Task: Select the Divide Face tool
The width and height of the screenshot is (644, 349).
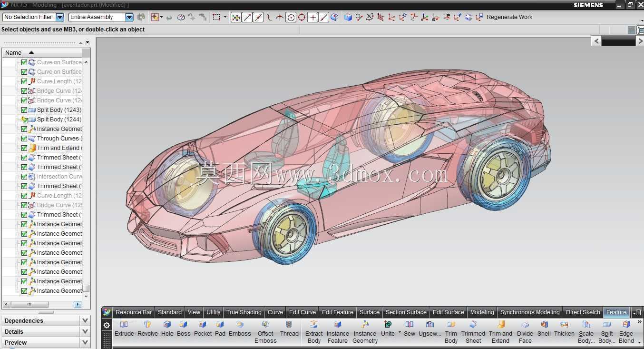Action: [525, 332]
